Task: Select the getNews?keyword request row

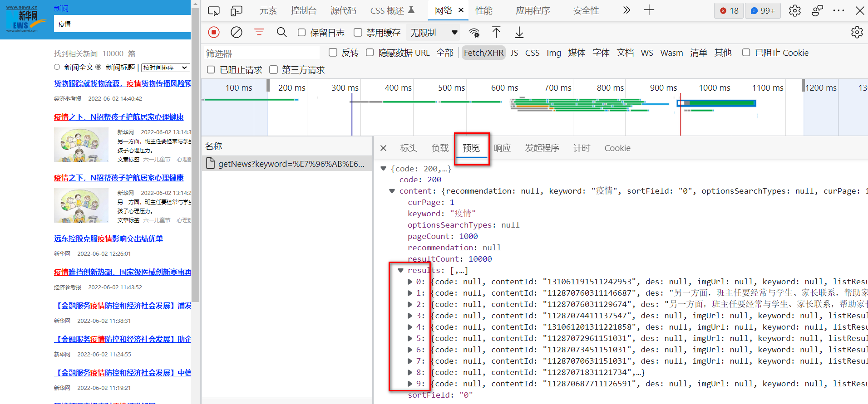Action: point(287,164)
